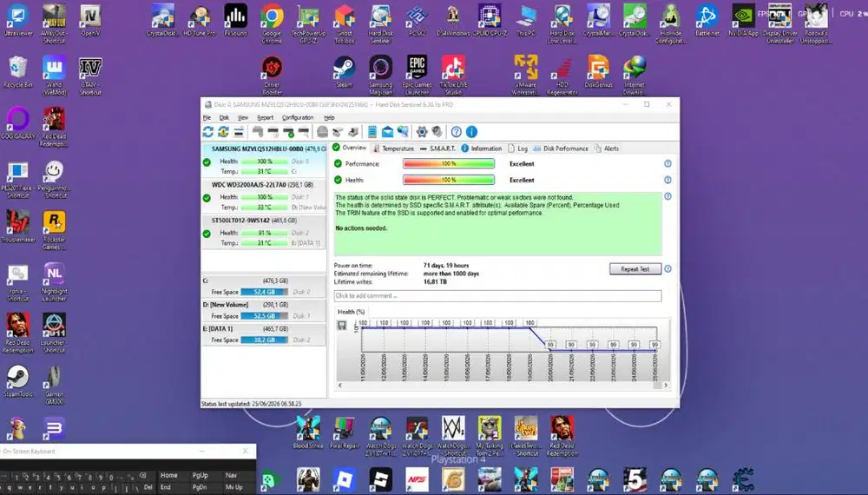Image resolution: width=868 pixels, height=495 pixels.
Task: Switch to the Disk Performance tab
Action: (561, 148)
